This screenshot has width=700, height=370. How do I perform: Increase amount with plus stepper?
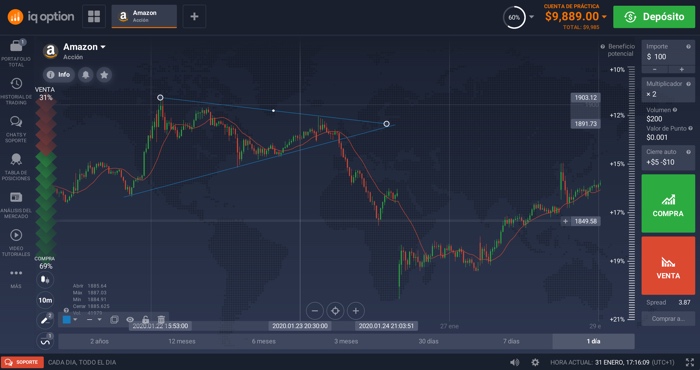[x=682, y=70]
